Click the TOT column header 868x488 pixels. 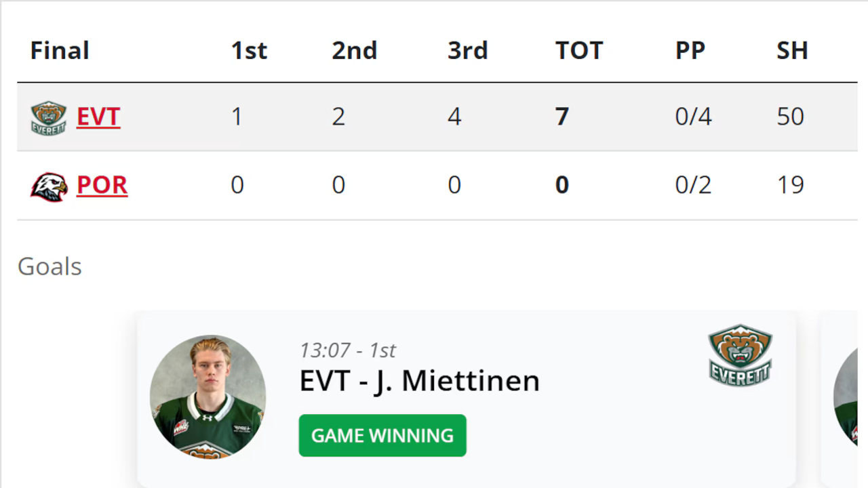(578, 51)
